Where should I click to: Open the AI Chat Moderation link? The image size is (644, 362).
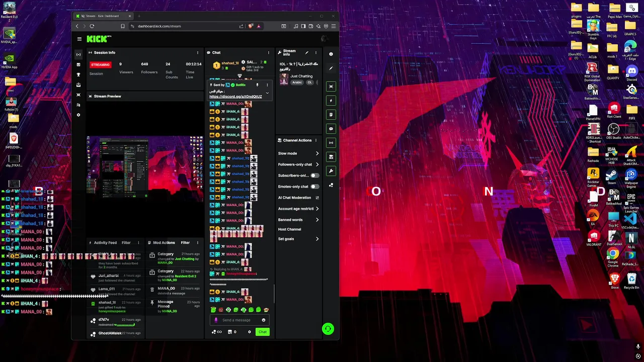click(x=298, y=198)
